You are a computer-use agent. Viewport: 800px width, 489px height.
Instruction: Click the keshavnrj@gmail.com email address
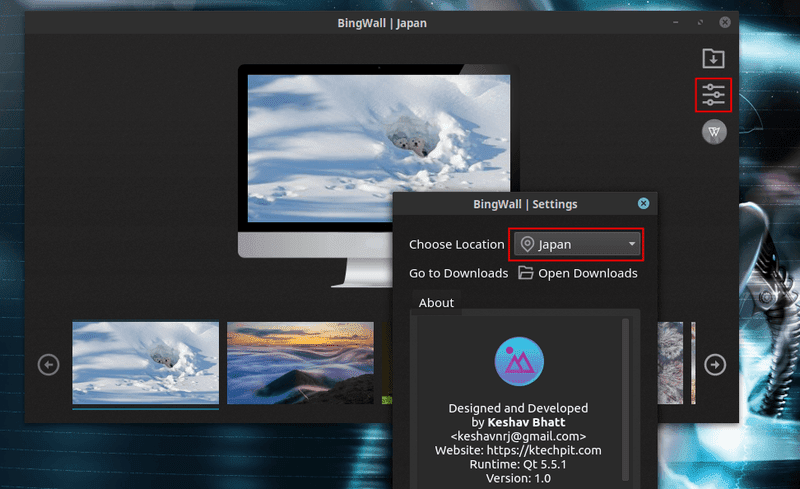(x=518, y=436)
